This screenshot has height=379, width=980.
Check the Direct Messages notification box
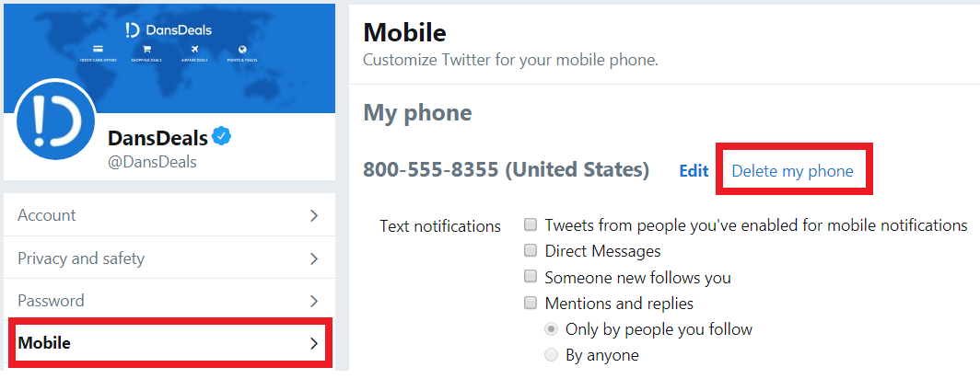(531, 251)
